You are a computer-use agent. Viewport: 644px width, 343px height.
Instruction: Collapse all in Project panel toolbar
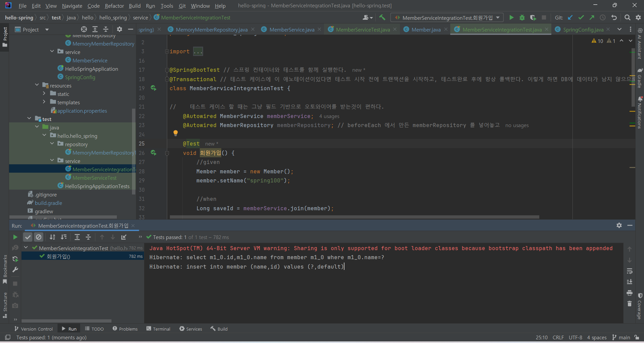click(x=106, y=29)
